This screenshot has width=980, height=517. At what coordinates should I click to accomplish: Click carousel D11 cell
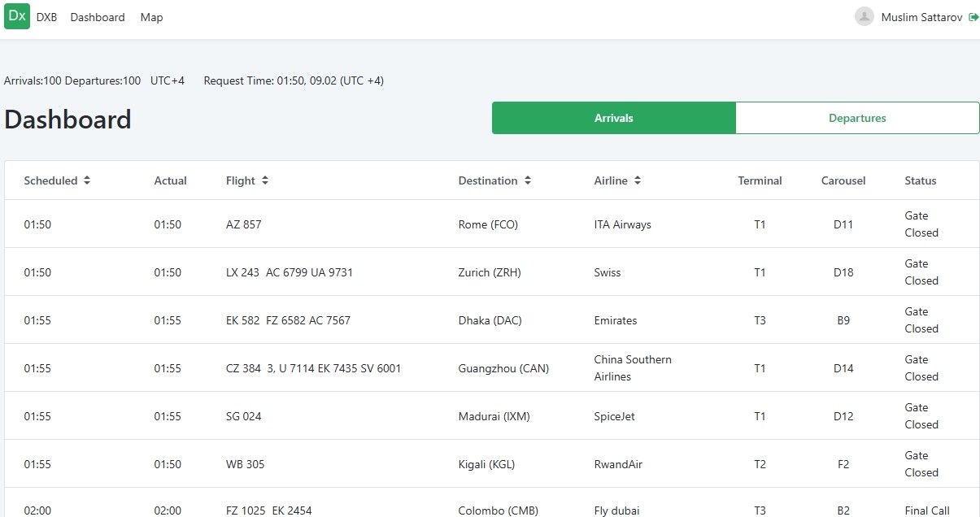click(x=843, y=224)
